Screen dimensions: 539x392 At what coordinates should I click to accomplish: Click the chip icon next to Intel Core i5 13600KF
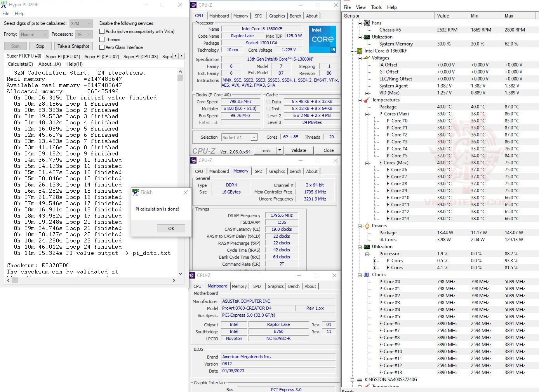(x=360, y=51)
